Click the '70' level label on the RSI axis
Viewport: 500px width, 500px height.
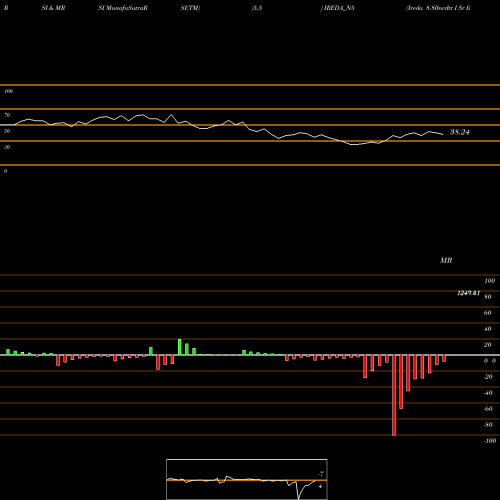click(x=7, y=115)
